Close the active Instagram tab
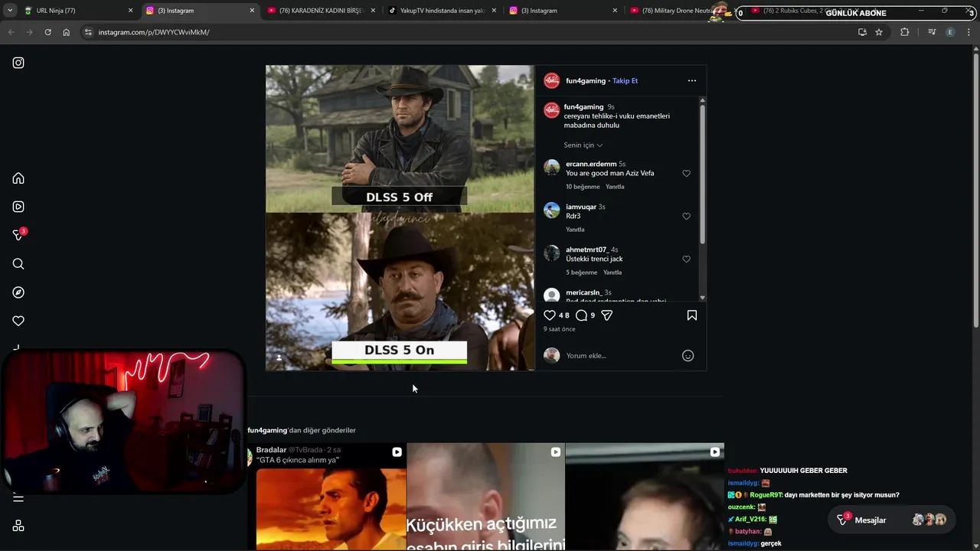 pos(252,11)
